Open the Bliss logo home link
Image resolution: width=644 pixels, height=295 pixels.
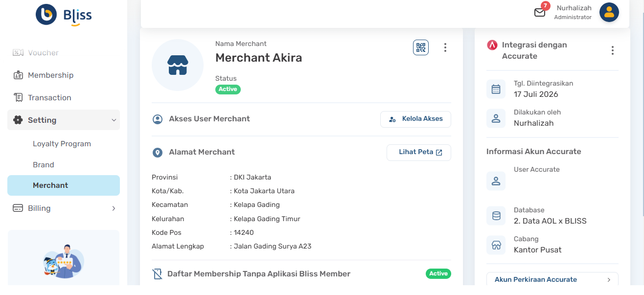click(x=64, y=15)
